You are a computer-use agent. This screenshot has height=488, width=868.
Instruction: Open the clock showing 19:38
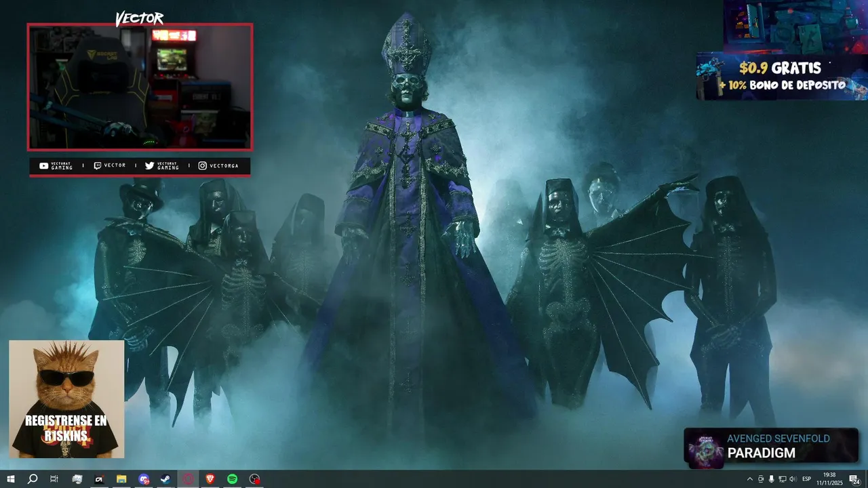click(x=829, y=479)
